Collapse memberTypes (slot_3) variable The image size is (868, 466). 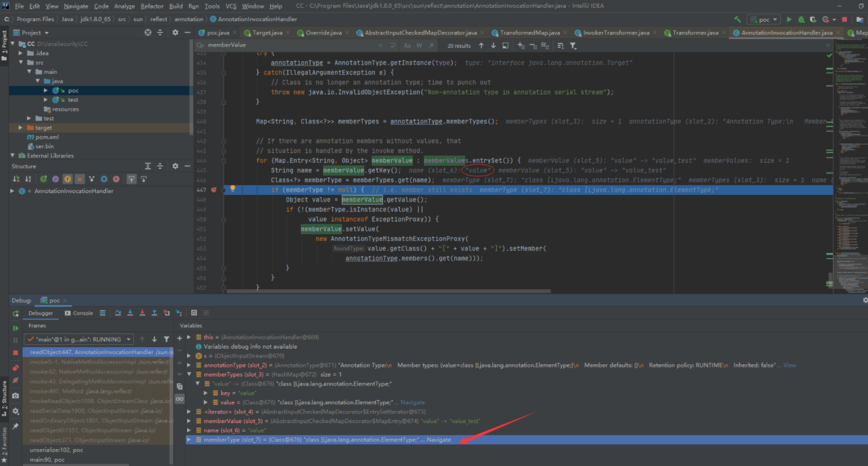[189, 375]
